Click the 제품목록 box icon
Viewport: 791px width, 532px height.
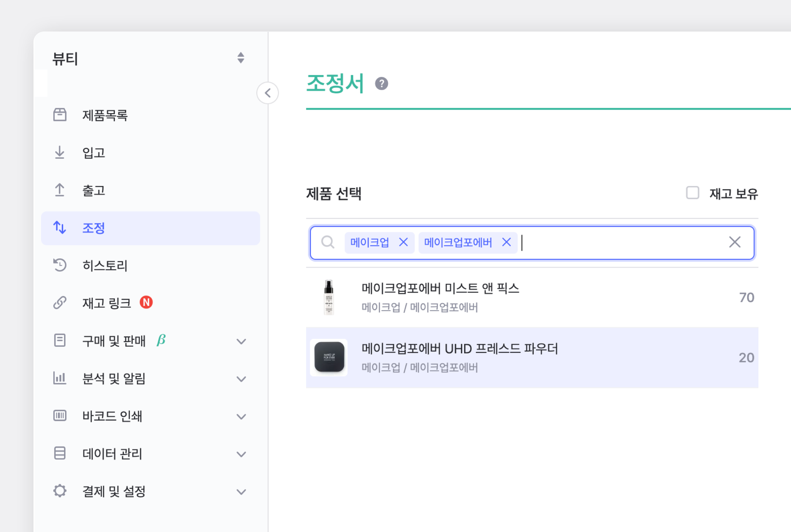coord(60,115)
